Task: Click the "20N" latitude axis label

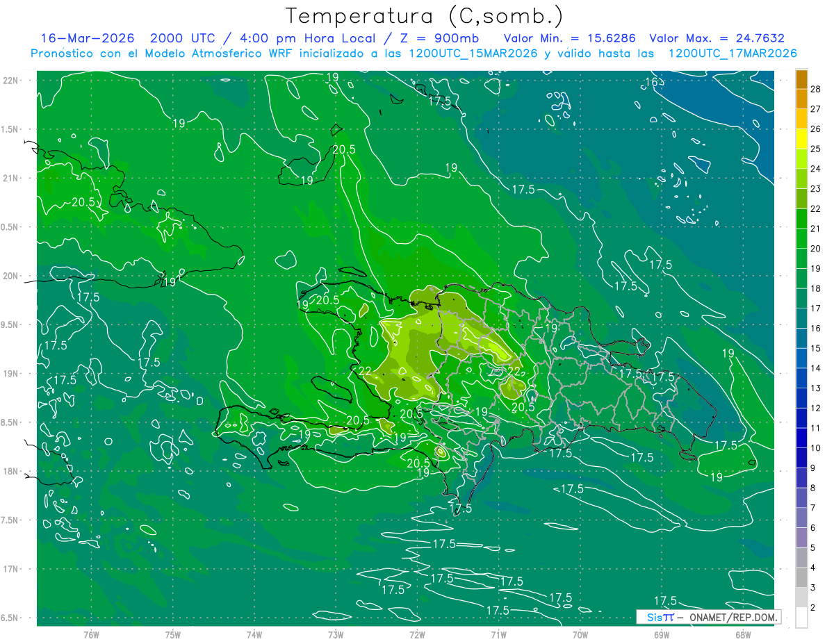Action: pyautogui.click(x=11, y=276)
